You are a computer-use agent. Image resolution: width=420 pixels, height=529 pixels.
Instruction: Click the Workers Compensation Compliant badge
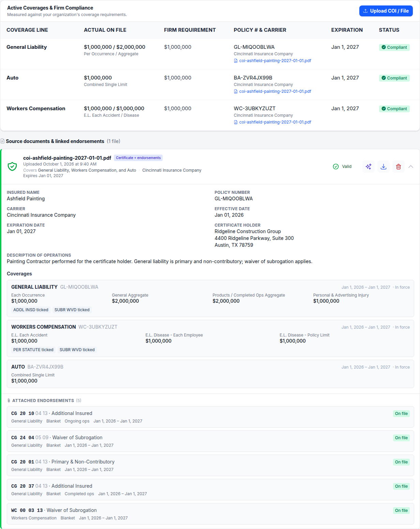[394, 109]
